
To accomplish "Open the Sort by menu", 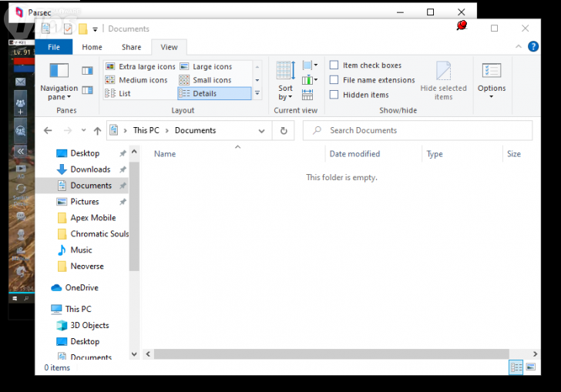I will click(285, 81).
